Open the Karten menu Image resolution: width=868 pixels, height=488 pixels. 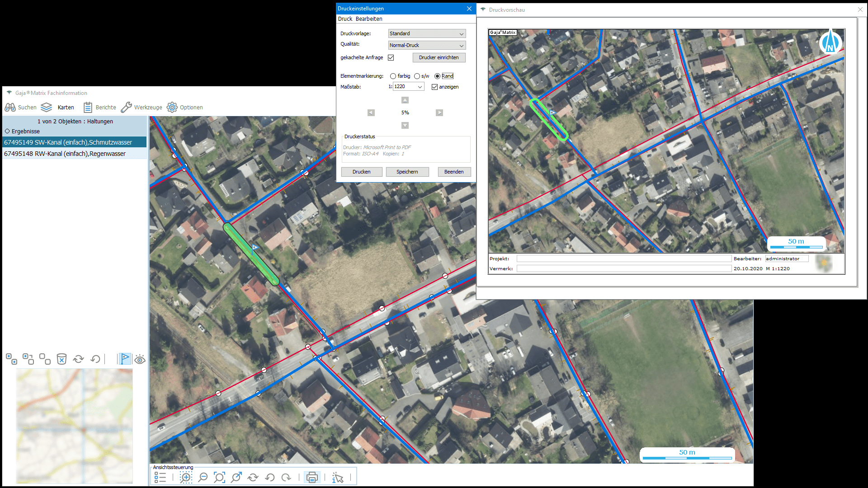[x=66, y=108]
